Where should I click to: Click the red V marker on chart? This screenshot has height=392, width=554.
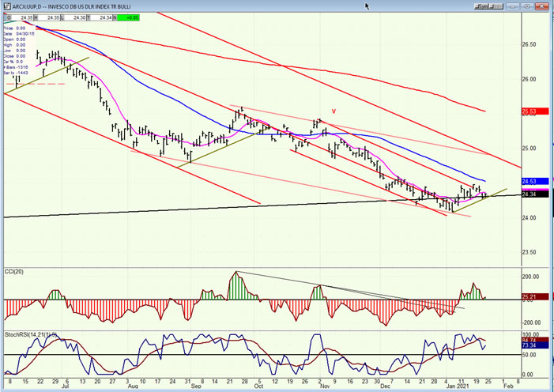(334, 111)
